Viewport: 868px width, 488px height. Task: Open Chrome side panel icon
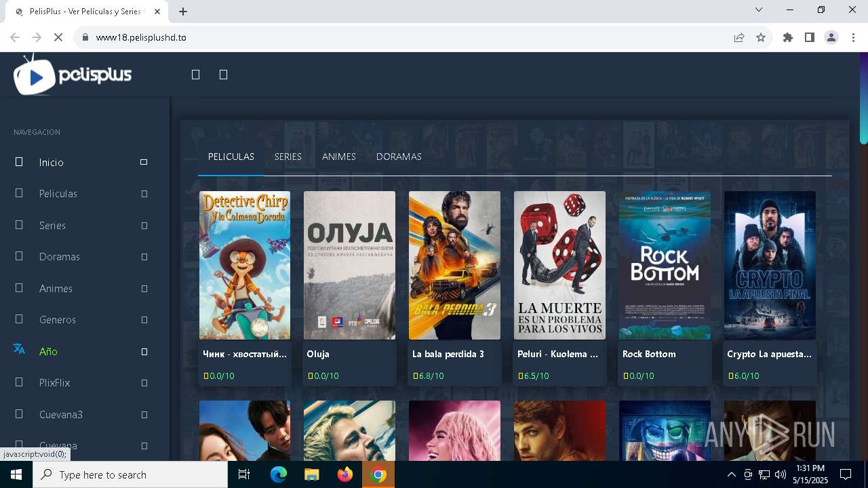[810, 37]
